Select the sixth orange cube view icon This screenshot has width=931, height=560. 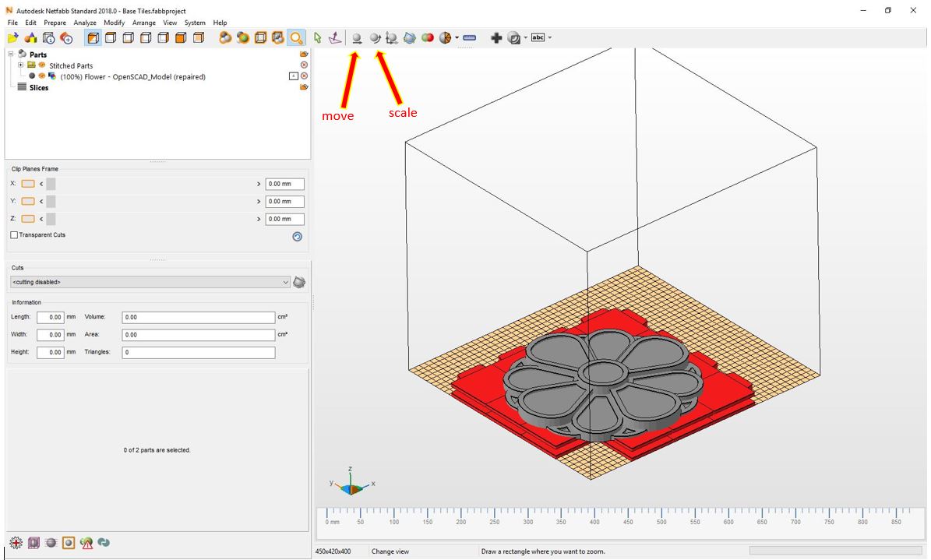[181, 38]
